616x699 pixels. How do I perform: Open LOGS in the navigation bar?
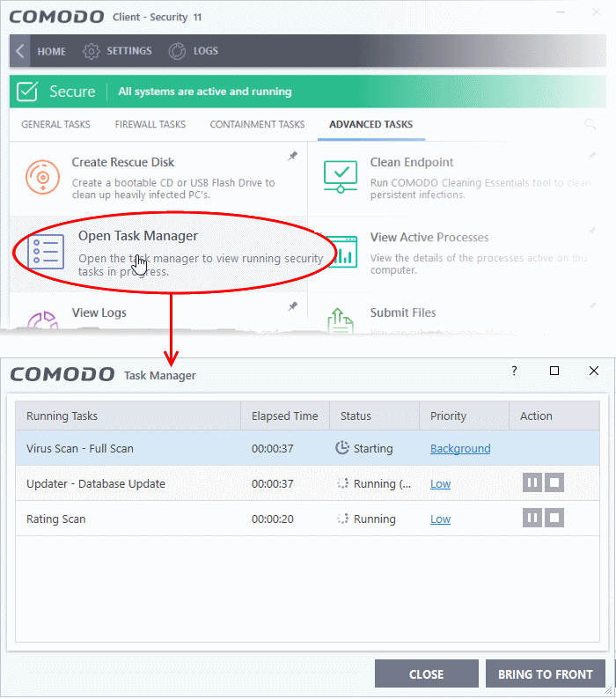pos(206,51)
